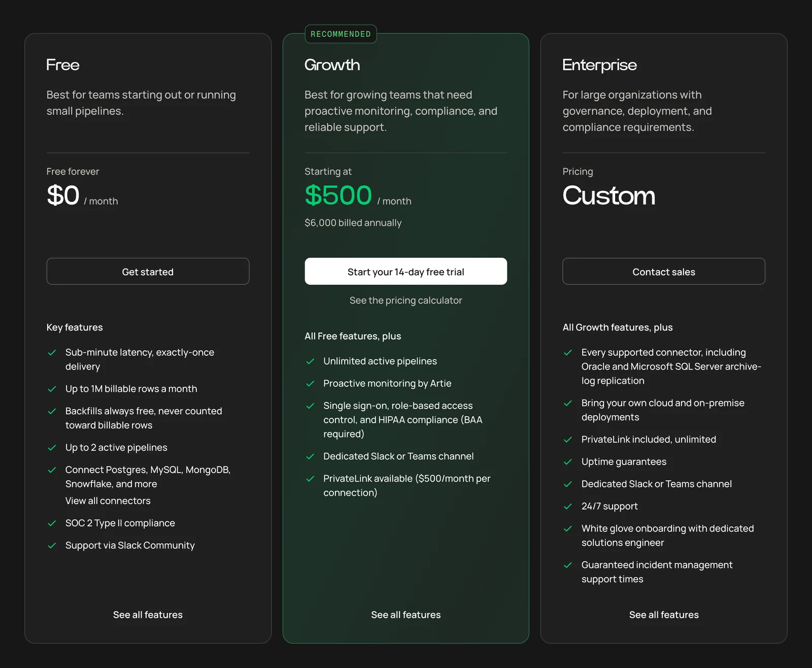Viewport: 812px width, 668px height.
Task: See all features of the Enterprise plan
Action: click(664, 615)
